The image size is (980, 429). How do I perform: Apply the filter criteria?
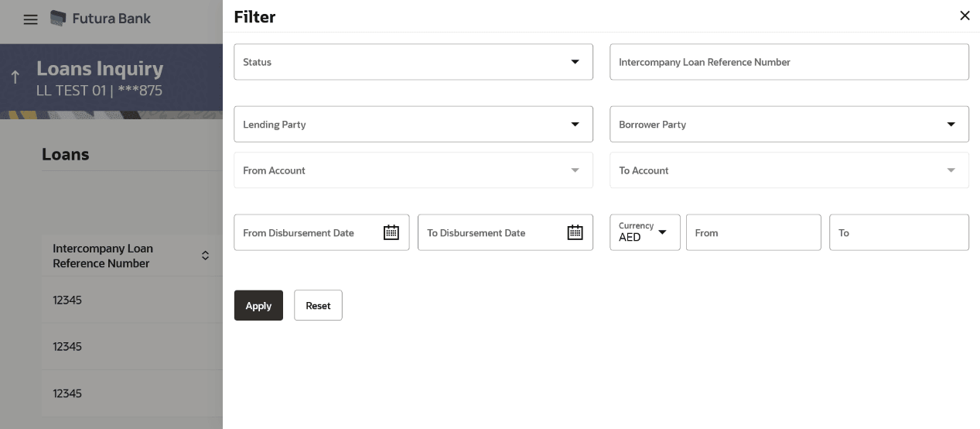(258, 305)
